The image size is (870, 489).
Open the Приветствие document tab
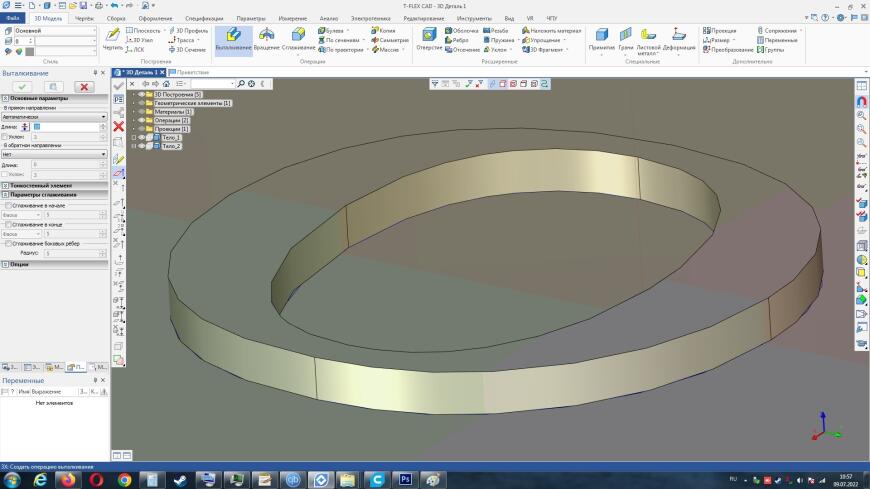pos(189,72)
